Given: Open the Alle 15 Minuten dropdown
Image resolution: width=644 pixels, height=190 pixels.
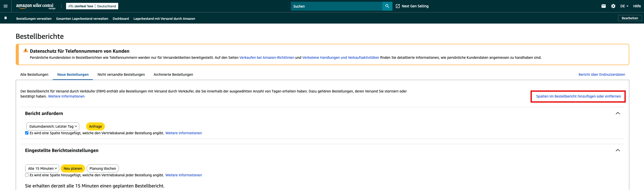Looking at the screenshot, I should click(x=42, y=168).
